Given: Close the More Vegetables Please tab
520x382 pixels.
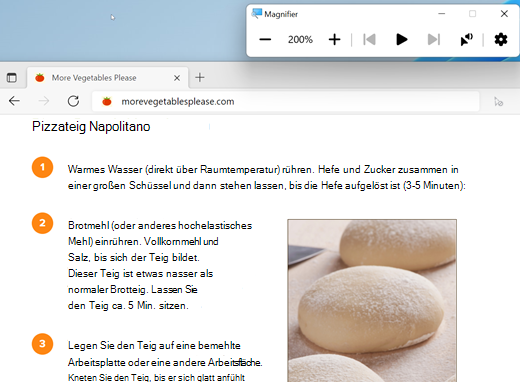Looking at the screenshot, I should pos(177,78).
